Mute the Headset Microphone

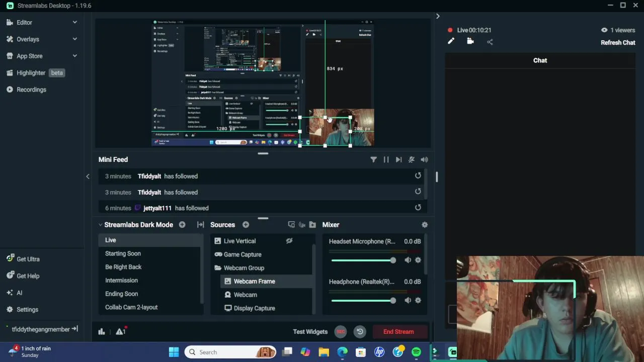point(408,260)
